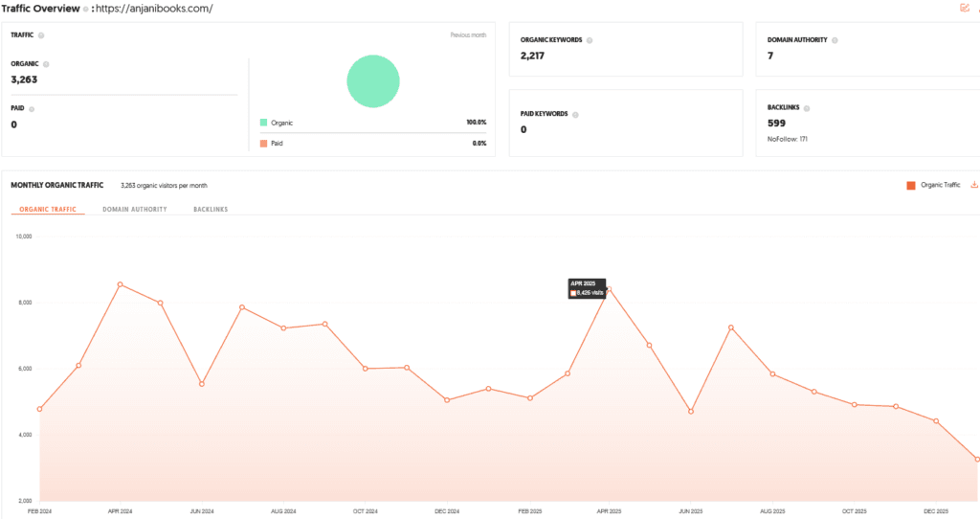The image size is (980, 519).
Task: Click the April 2025 data point on chart
Action: point(609,288)
